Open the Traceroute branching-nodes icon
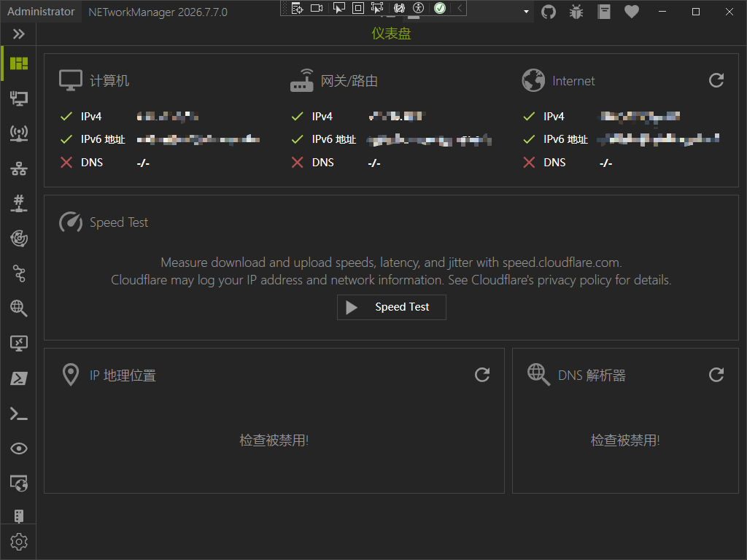This screenshot has height=560, width=747. [x=18, y=273]
